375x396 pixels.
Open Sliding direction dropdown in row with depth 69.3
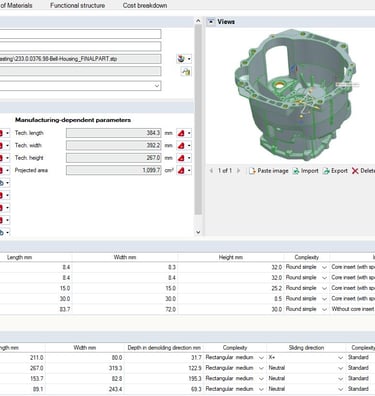pyautogui.click(x=340, y=389)
